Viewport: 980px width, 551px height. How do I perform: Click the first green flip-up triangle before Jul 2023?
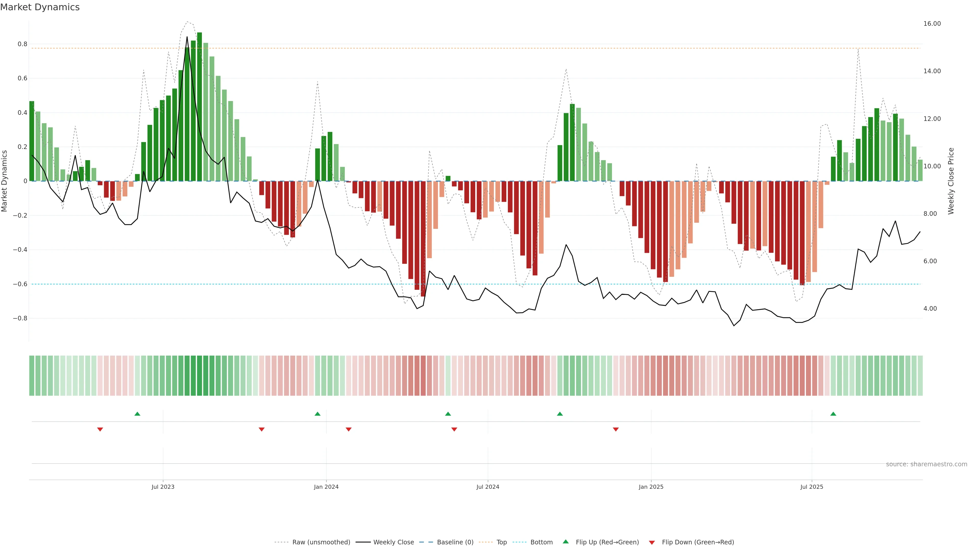coord(137,414)
